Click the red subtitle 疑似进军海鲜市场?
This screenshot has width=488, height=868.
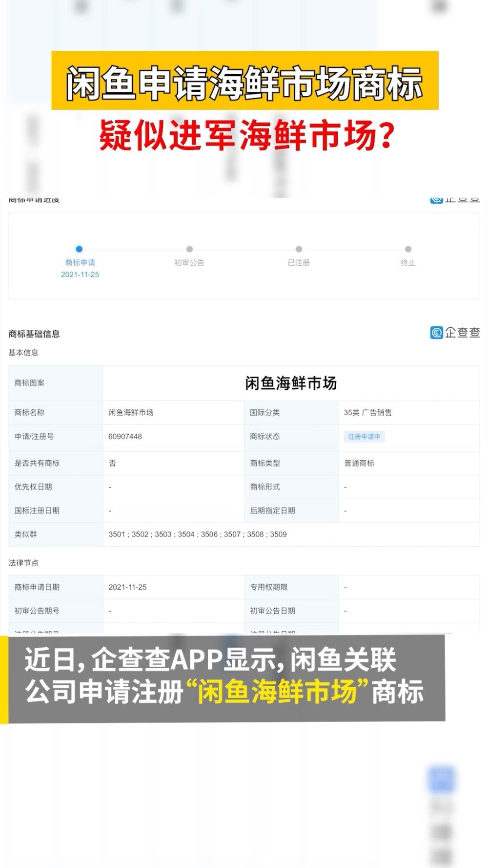pos(247,136)
